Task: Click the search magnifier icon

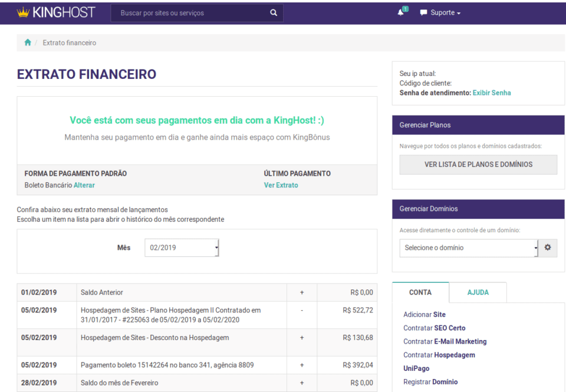Action: [x=274, y=12]
